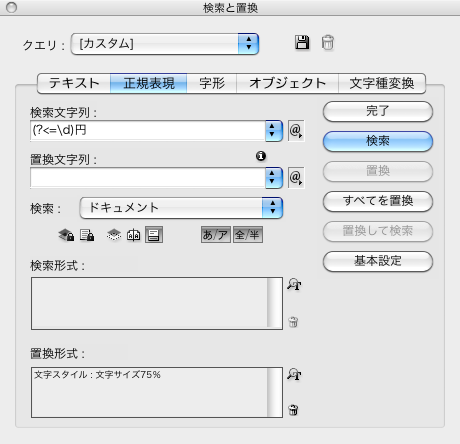Click the delete query trash icon
This screenshot has width=460, height=444.
point(328,43)
